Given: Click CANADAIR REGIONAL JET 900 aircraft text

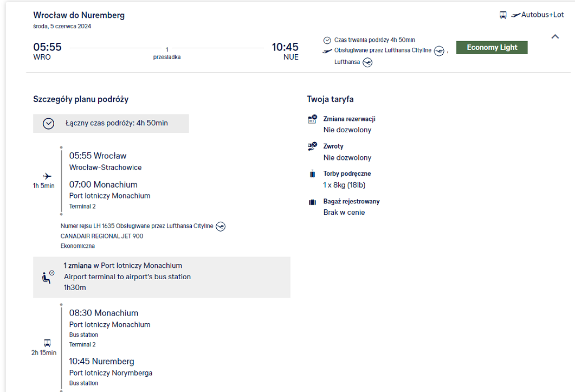Looking at the screenshot, I should pyautogui.click(x=102, y=236).
